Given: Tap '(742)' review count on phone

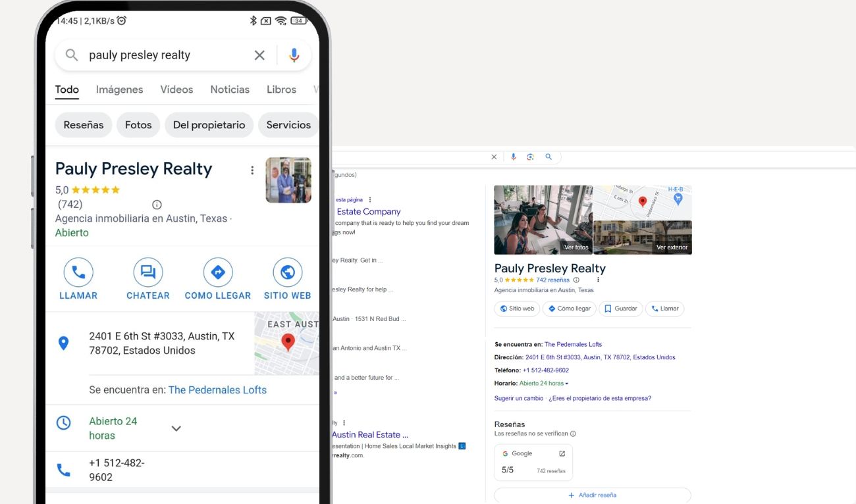Looking at the screenshot, I should tap(70, 205).
